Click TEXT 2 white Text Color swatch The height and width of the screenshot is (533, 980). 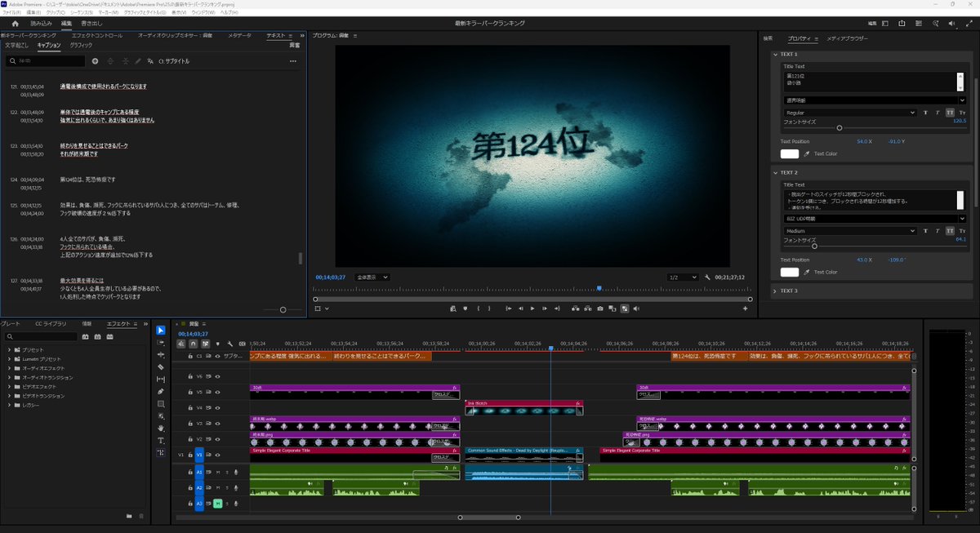coord(790,272)
